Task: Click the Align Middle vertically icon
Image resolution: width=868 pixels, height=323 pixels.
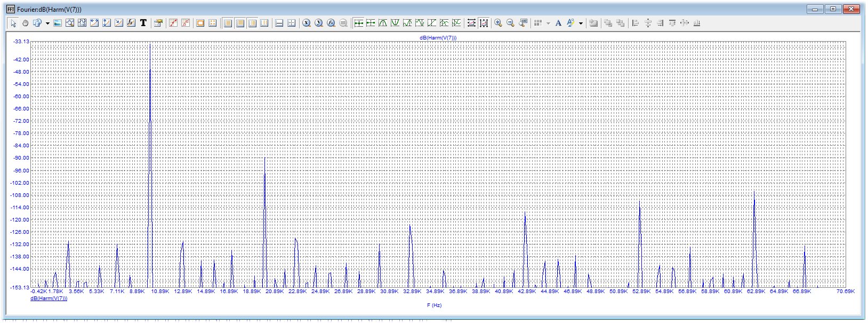Action: 685,23
